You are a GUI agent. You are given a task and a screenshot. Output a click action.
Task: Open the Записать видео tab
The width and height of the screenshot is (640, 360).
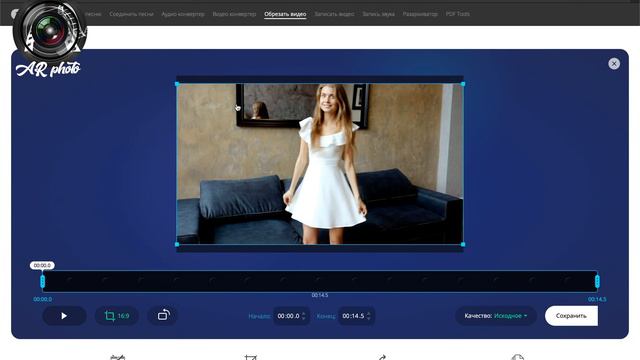334,14
